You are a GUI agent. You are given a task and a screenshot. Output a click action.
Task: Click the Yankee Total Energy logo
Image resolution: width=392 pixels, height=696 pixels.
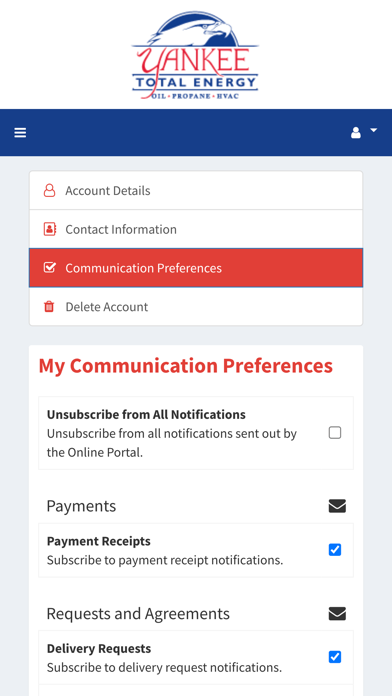195,55
